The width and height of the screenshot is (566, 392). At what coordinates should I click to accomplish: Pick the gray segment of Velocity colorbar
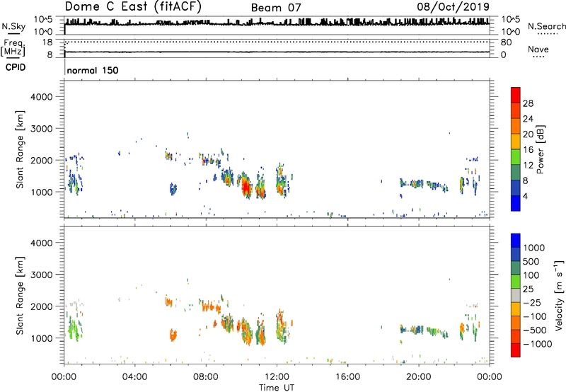coord(516,296)
